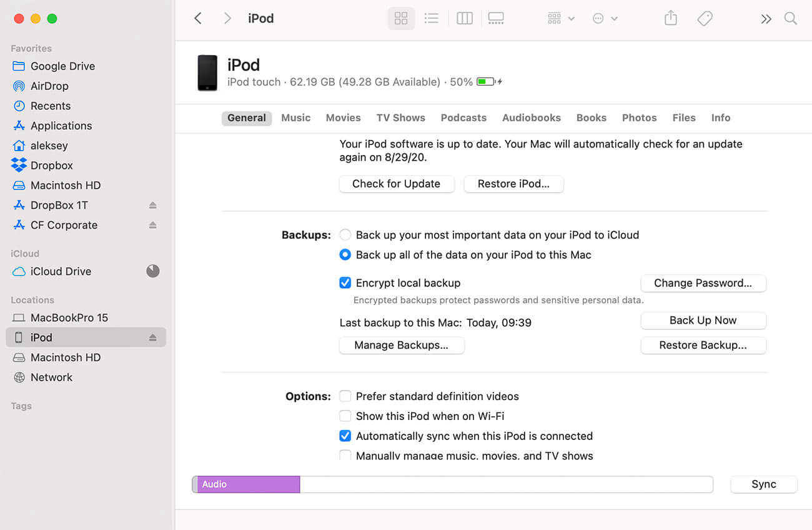The image size is (812, 530).
Task: Enable Show this iPod when on Wi-Fi
Action: (x=345, y=416)
